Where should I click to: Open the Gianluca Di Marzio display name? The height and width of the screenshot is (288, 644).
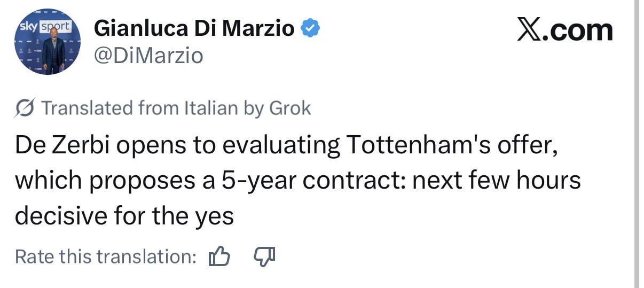click(194, 28)
